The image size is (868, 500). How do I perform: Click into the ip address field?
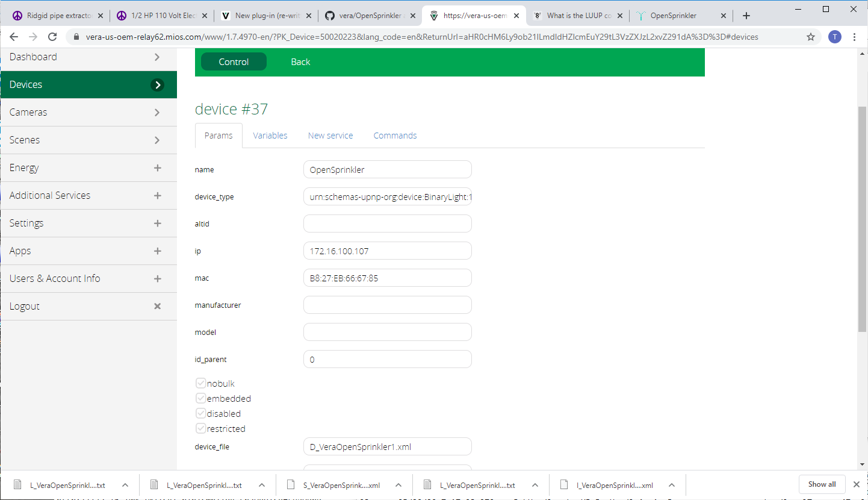pyautogui.click(x=387, y=251)
